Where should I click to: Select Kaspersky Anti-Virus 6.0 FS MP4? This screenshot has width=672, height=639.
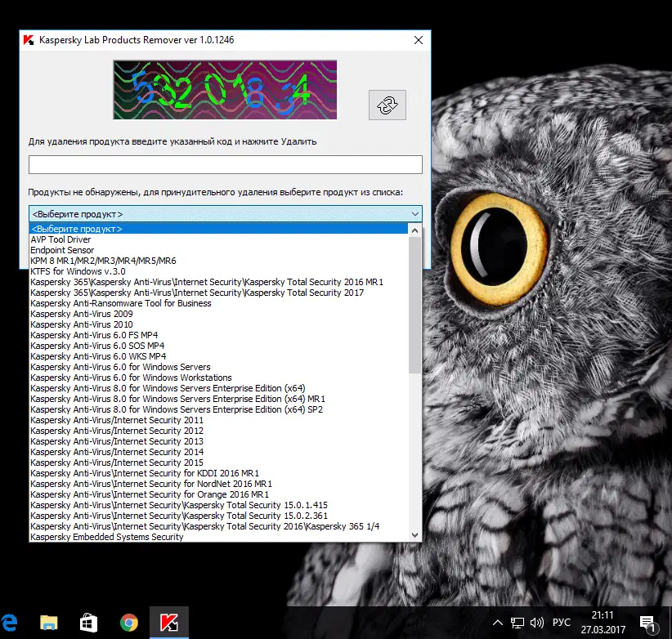tap(218, 335)
